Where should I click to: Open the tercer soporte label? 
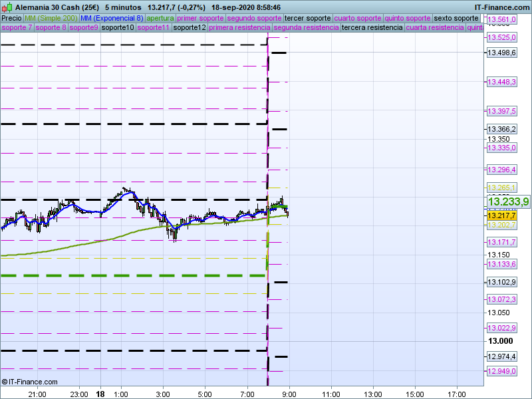coord(307,18)
